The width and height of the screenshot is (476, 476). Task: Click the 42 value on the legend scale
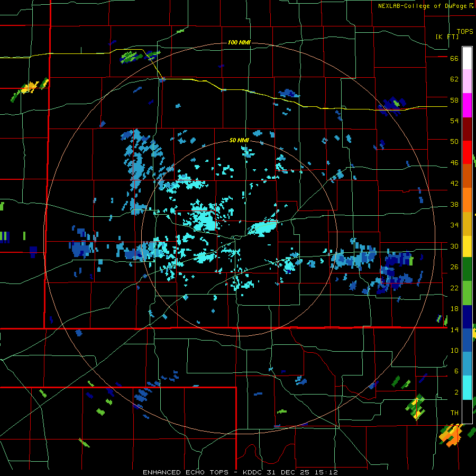[454, 184]
